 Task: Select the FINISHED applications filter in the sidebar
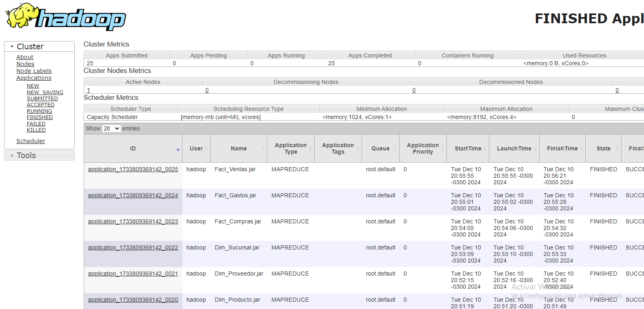pyautogui.click(x=40, y=117)
